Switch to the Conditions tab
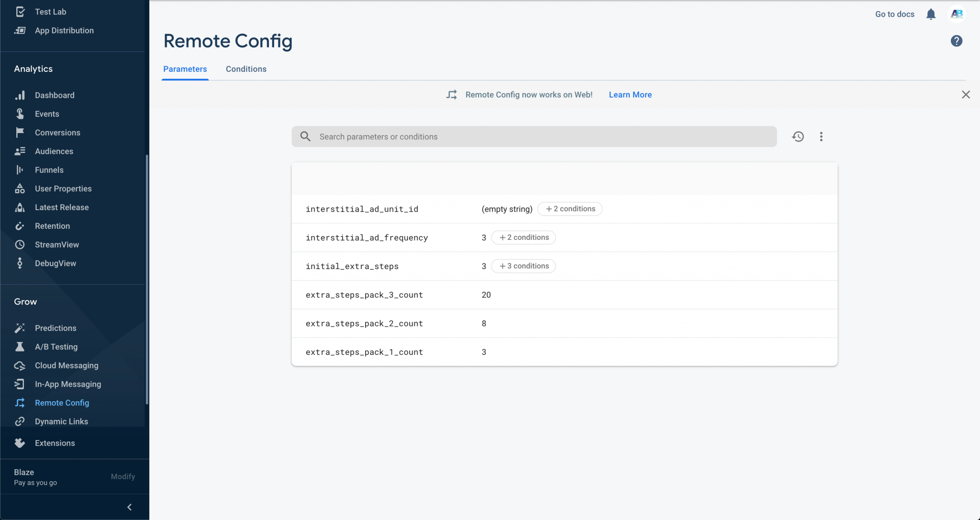This screenshot has height=520, width=980. (246, 69)
